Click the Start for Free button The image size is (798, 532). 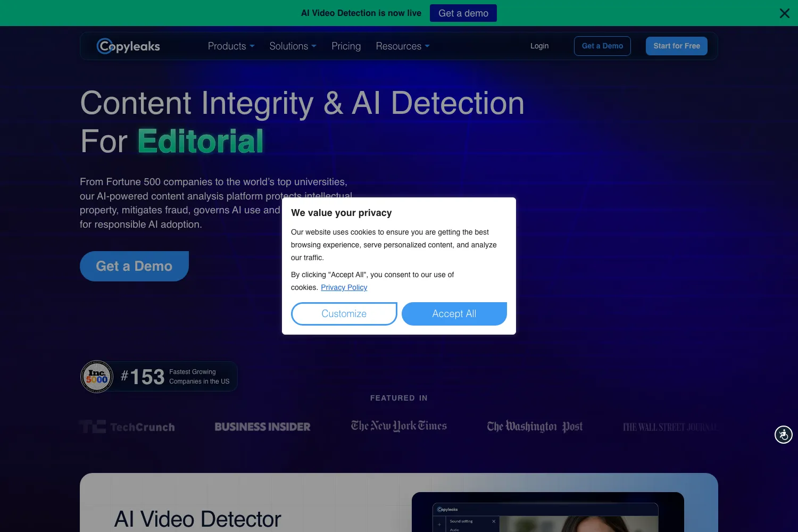click(677, 46)
